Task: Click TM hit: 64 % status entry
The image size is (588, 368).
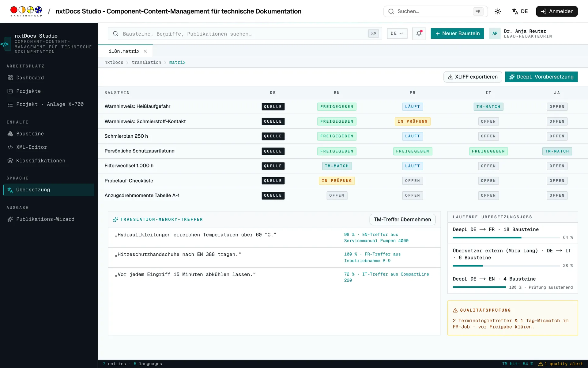Action: pos(517,364)
